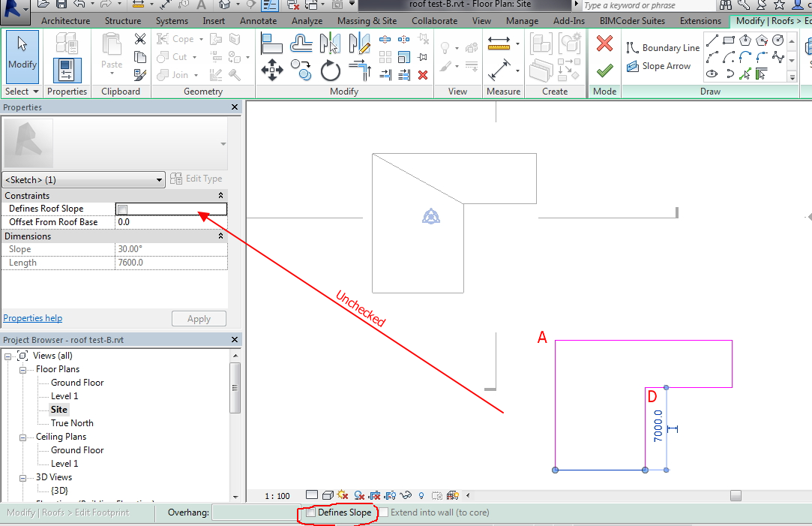The image size is (812, 526).
Task: Collapse Views (all) tree node
Action: tap(7, 356)
